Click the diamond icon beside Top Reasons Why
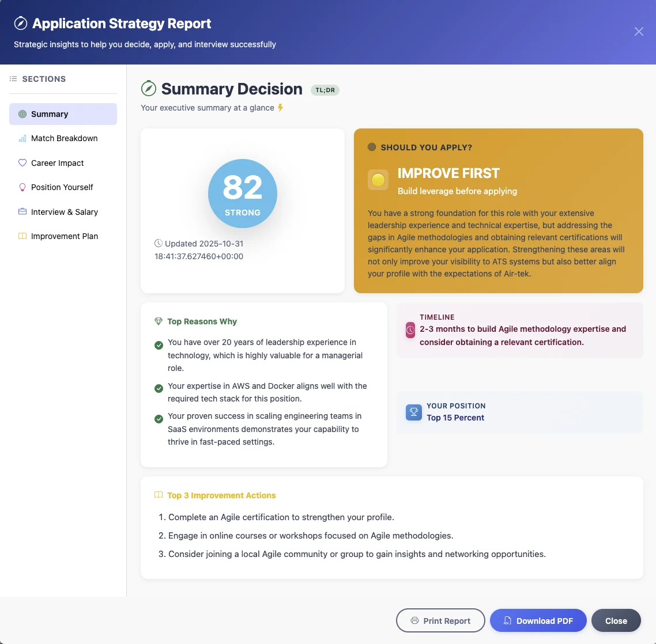Screen dimensions: 656x644 [158, 321]
